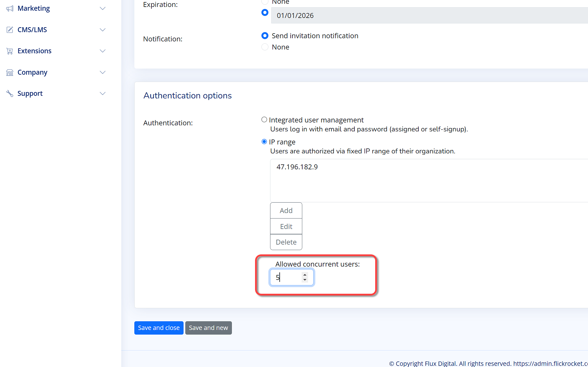Expand the Extensions menu chevron
Image resolution: width=588 pixels, height=367 pixels.
click(x=102, y=51)
